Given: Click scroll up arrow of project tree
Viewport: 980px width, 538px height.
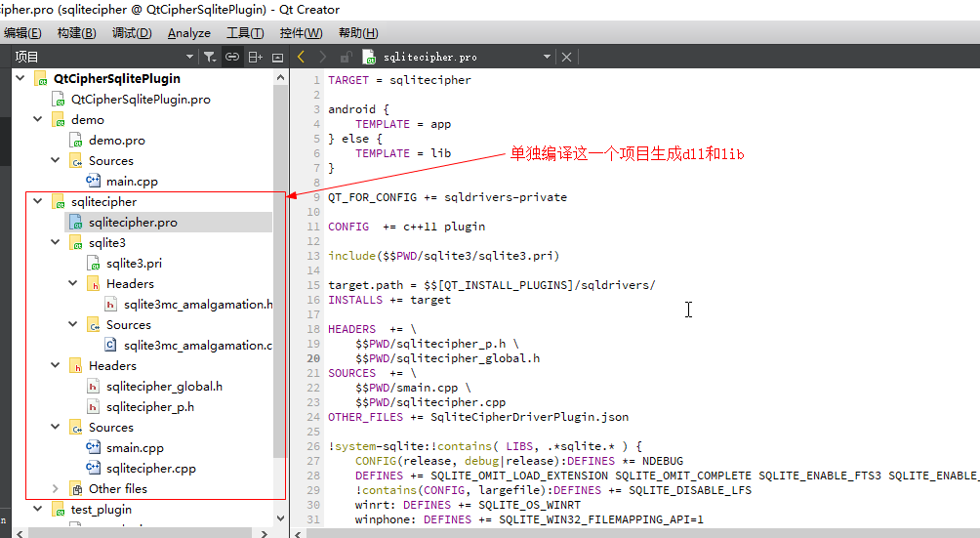Looking at the screenshot, I should point(280,77).
